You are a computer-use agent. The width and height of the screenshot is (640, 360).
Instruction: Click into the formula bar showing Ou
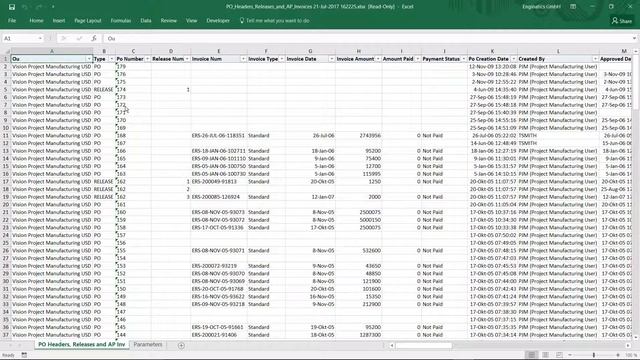[x=367, y=38]
